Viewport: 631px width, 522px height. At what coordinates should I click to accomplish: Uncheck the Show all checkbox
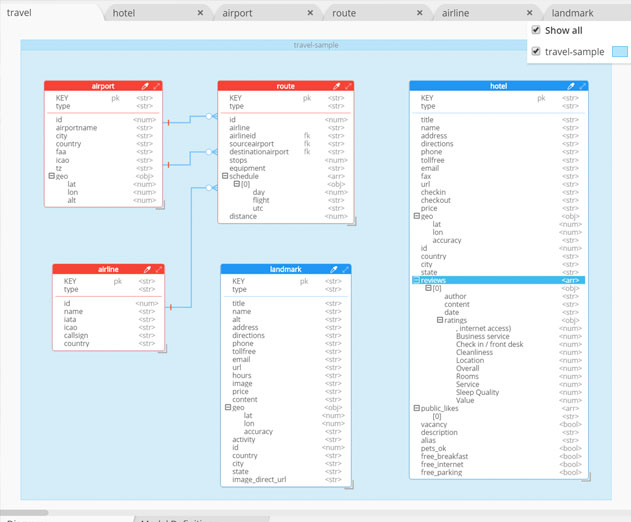coord(536,30)
